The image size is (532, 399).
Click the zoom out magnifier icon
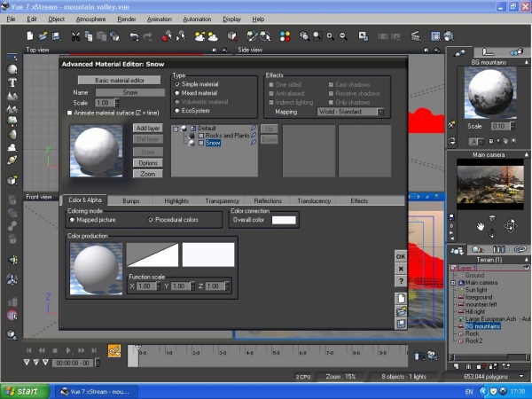pos(343,36)
